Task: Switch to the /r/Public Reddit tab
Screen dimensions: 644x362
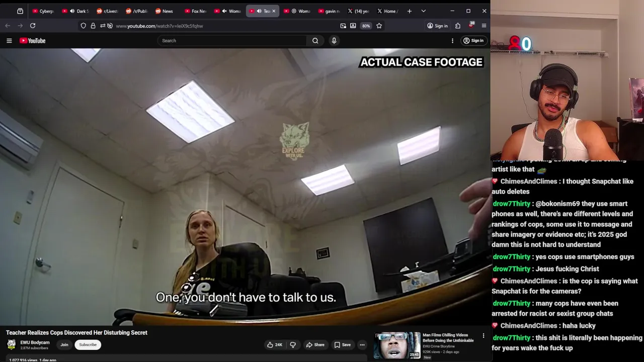Action: pos(136,11)
